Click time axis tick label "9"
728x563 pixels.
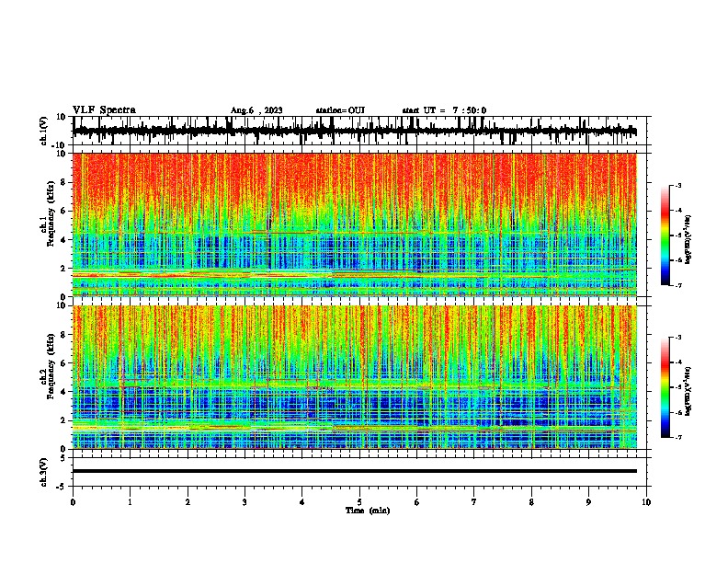588,502
